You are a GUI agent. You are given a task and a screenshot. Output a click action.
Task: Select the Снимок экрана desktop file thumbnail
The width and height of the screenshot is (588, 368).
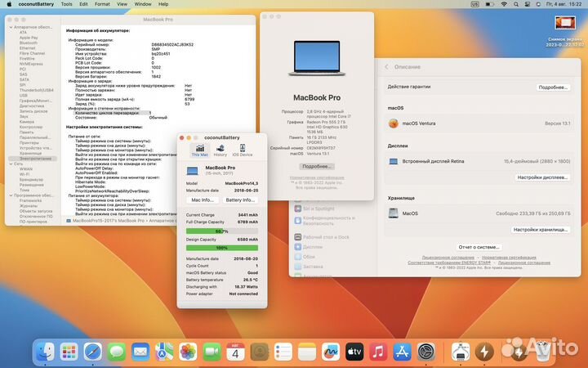point(565,23)
